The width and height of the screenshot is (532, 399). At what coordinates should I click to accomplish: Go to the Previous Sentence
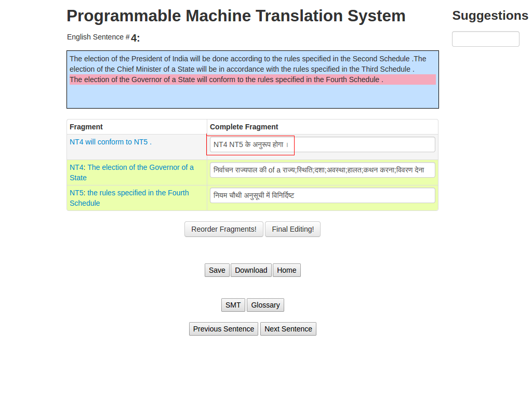(223, 329)
